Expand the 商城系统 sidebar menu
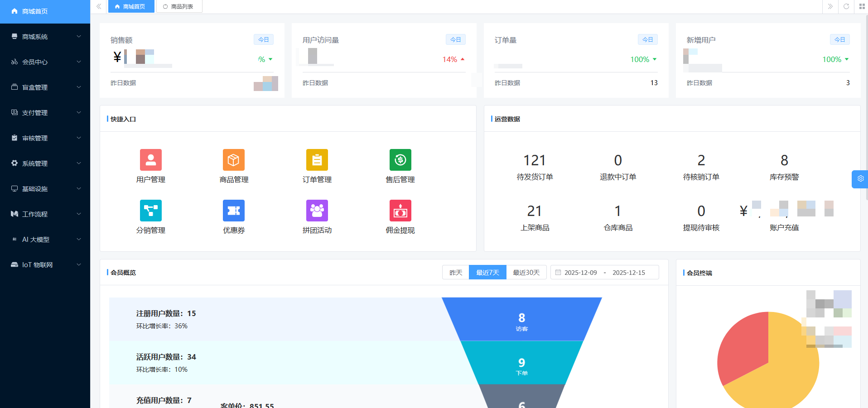 pyautogui.click(x=45, y=37)
